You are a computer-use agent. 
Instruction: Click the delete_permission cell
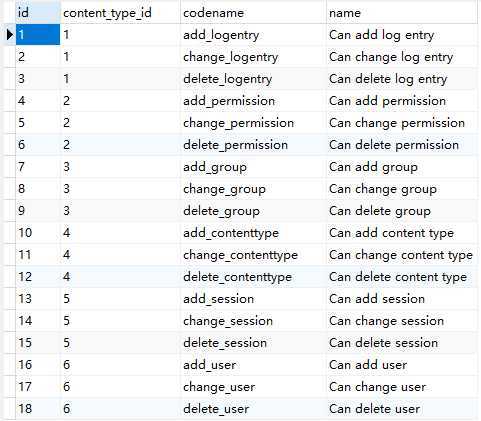[x=253, y=145]
